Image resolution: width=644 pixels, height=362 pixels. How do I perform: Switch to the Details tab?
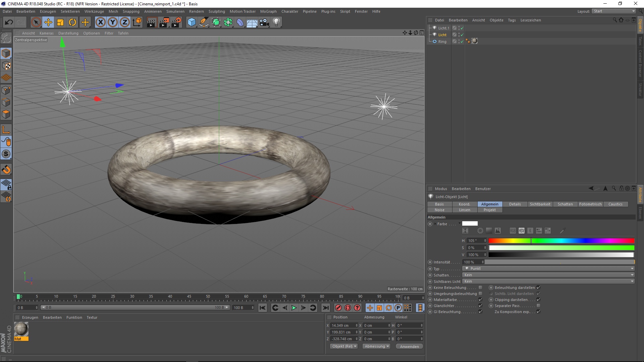[515, 204]
